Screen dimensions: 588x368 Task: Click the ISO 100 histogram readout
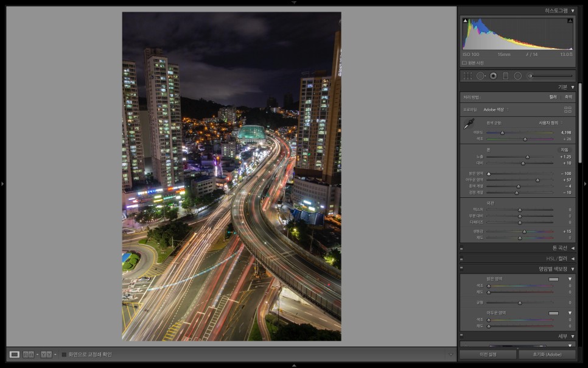coord(471,54)
